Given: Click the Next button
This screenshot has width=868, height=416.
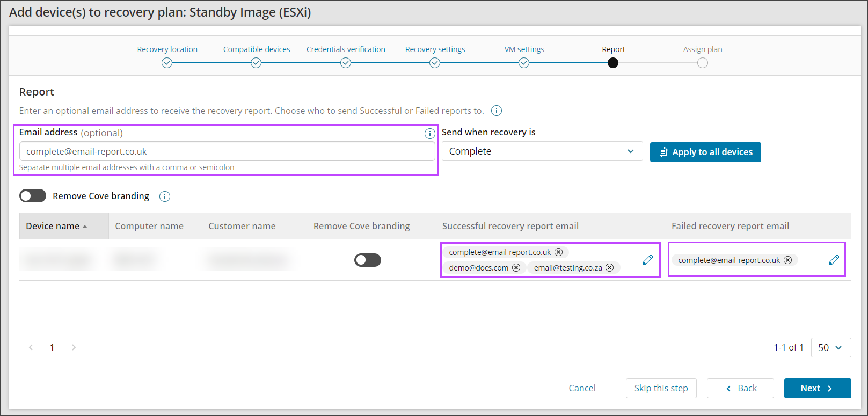Looking at the screenshot, I should pyautogui.click(x=817, y=388).
